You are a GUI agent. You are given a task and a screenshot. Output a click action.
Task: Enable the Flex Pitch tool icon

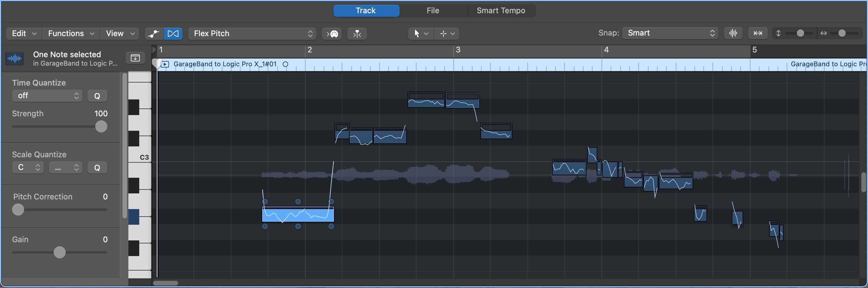pos(173,33)
